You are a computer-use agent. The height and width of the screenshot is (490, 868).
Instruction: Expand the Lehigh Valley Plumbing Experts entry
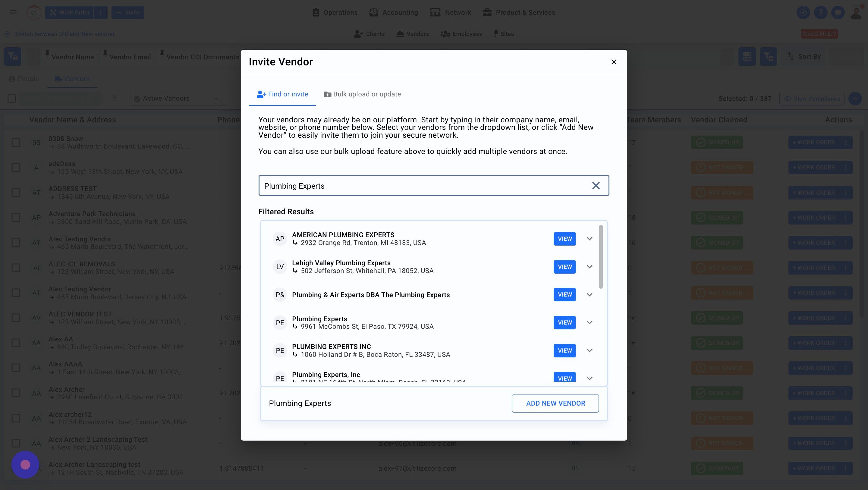coord(589,267)
